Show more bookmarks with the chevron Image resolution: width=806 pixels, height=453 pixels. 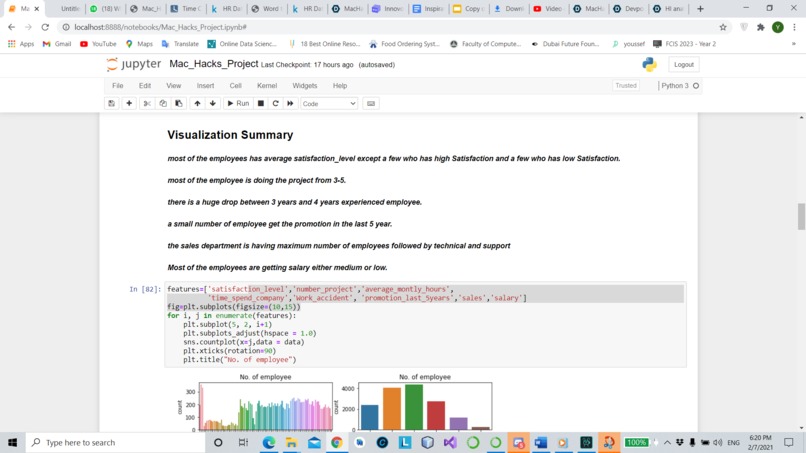pos(794,44)
